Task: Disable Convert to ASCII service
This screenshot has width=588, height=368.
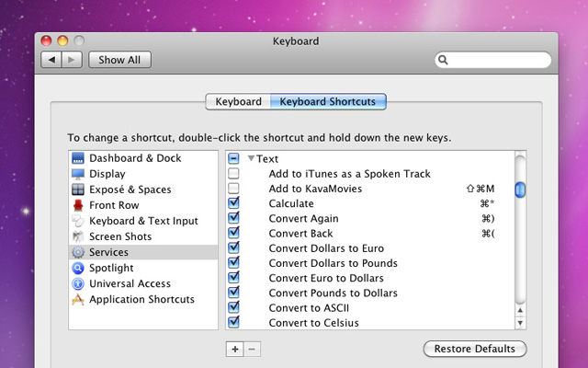Action: tap(233, 307)
